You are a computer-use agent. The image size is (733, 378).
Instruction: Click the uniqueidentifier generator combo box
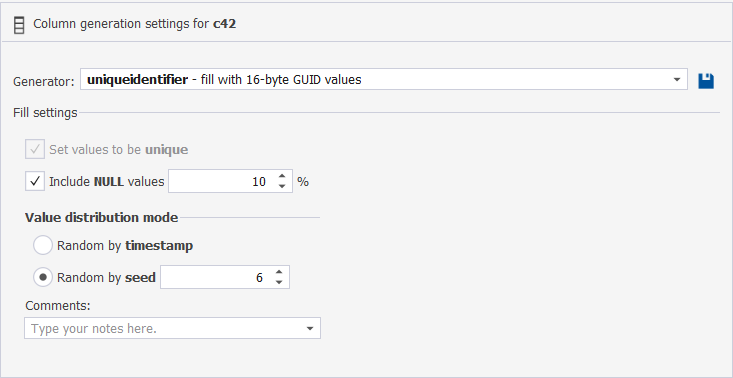click(384, 79)
